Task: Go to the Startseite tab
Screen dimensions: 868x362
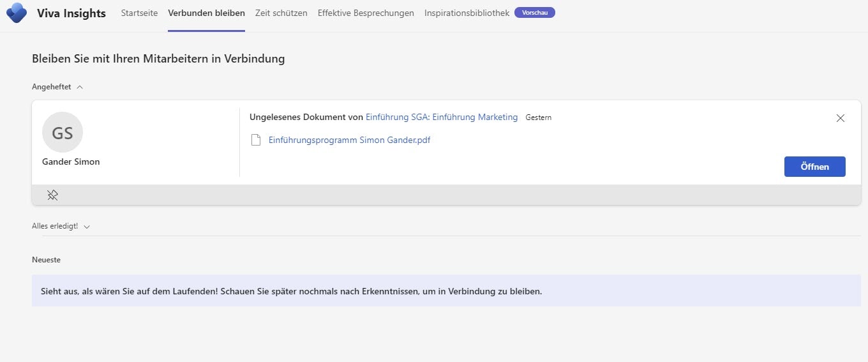Action: (139, 13)
